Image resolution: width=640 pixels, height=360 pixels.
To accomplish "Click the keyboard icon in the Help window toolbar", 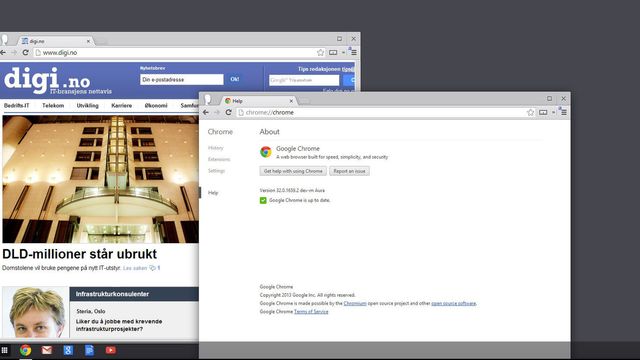I will click(x=543, y=112).
